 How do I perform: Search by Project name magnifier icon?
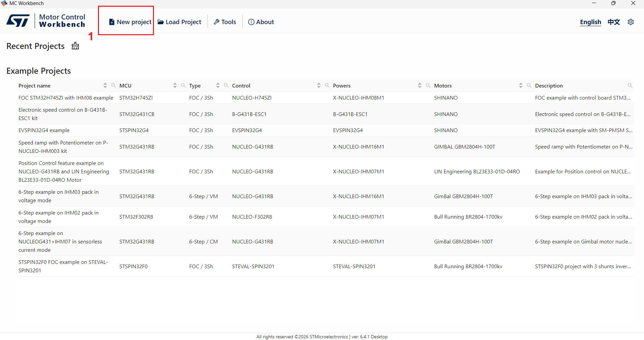pyautogui.click(x=113, y=86)
